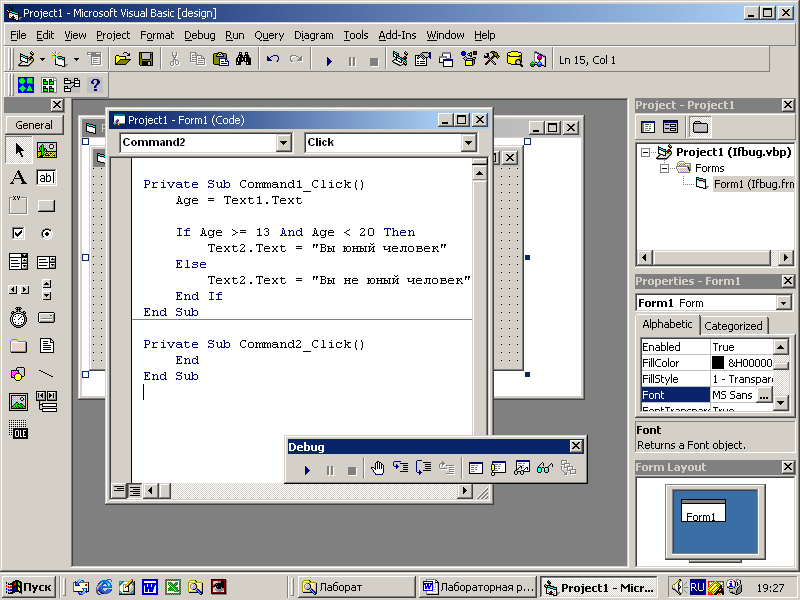Open Quick Watch glasses icon

[x=545, y=468]
